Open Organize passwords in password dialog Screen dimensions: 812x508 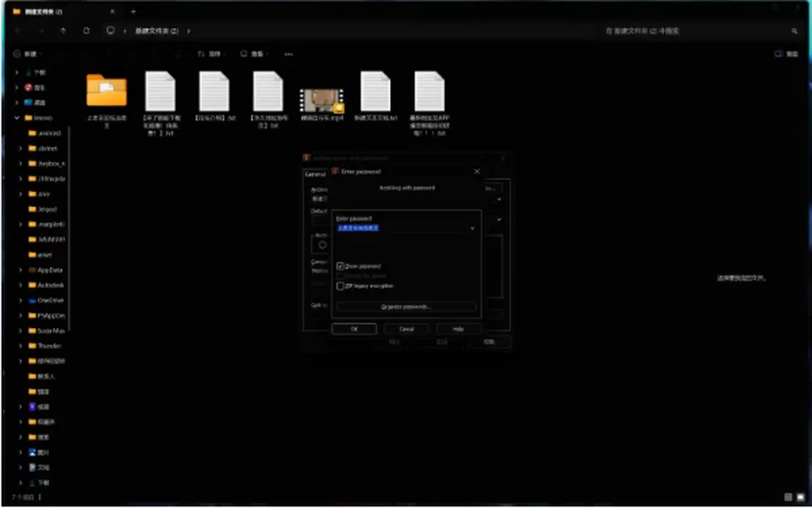pos(406,307)
